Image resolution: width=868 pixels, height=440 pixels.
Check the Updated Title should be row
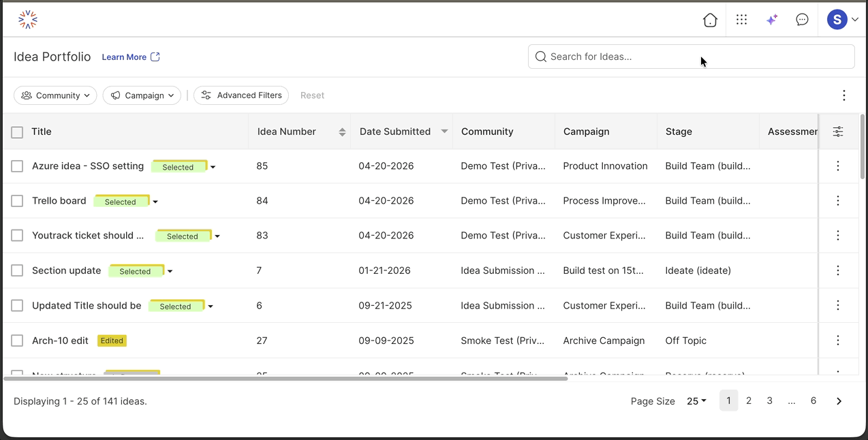(17, 306)
